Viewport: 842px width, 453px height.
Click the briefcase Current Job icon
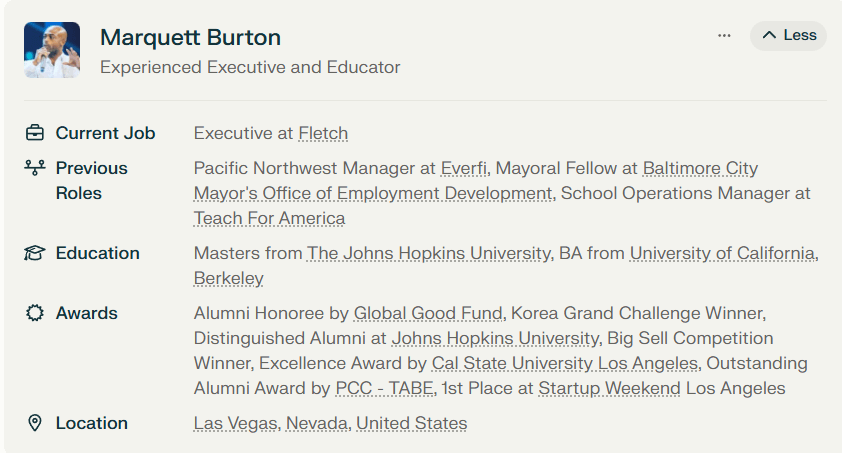(x=35, y=133)
